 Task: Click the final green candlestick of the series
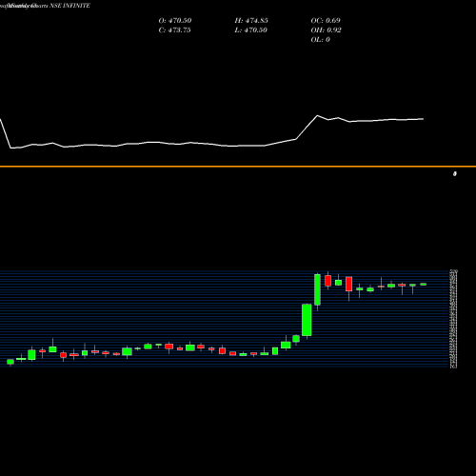[x=424, y=285]
